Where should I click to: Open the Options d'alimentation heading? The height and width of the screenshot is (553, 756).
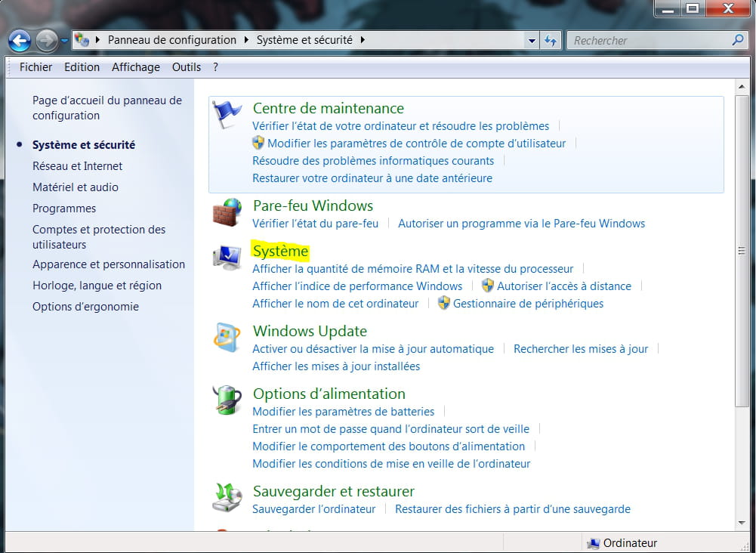point(329,394)
